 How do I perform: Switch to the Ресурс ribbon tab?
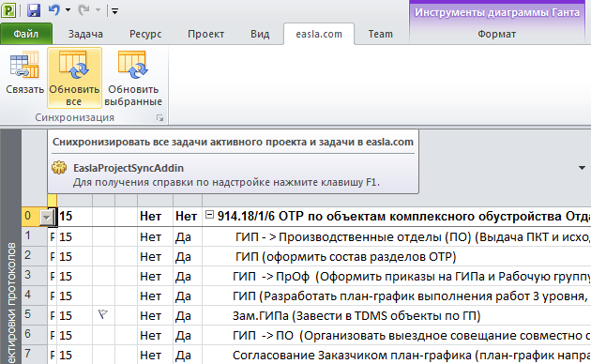145,34
